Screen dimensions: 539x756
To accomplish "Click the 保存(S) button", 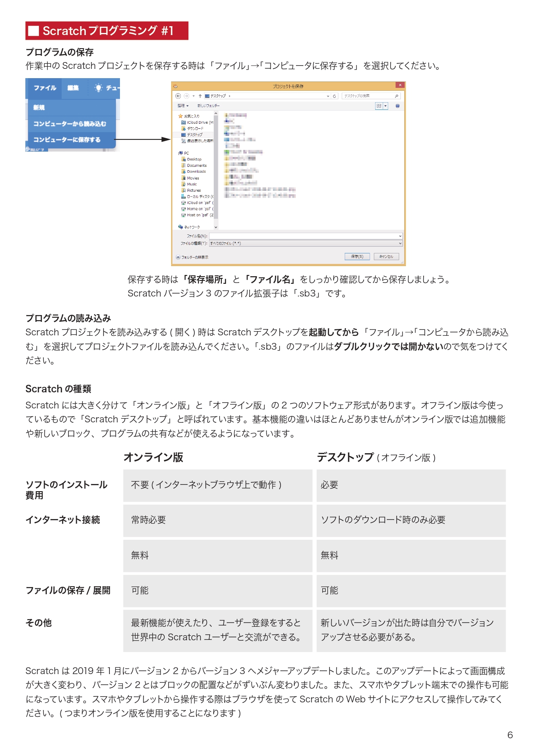I will point(357,256).
